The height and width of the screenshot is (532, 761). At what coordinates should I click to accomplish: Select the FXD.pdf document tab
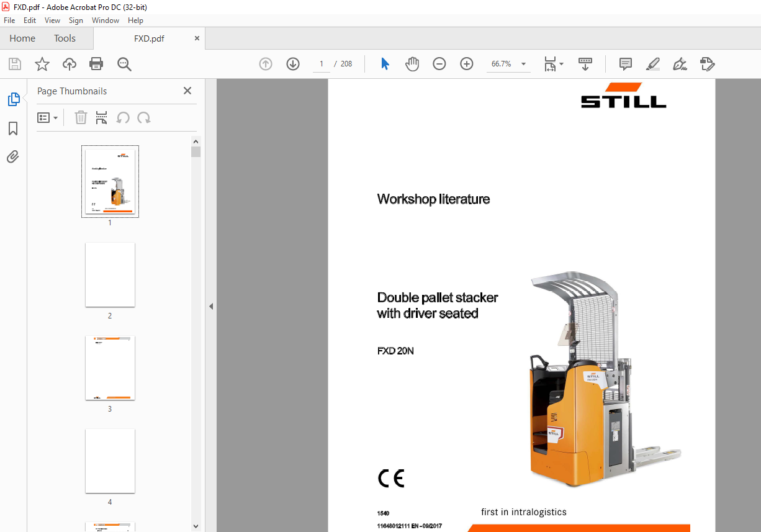pyautogui.click(x=149, y=38)
